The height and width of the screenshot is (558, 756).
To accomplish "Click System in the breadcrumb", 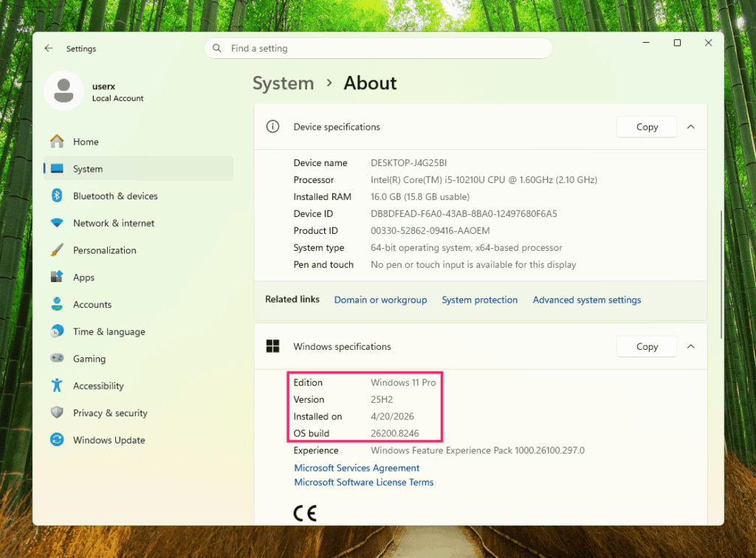I will (283, 83).
